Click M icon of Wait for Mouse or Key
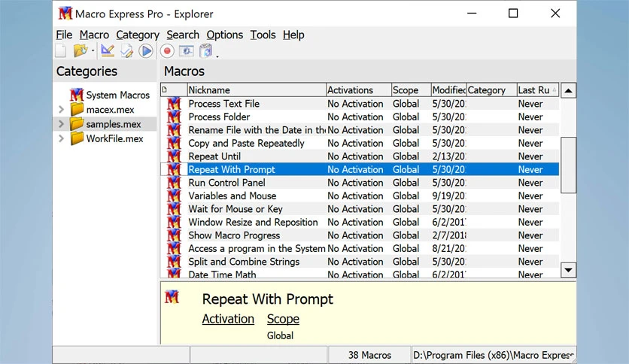Screen dimensions: 629x364 [174, 209]
